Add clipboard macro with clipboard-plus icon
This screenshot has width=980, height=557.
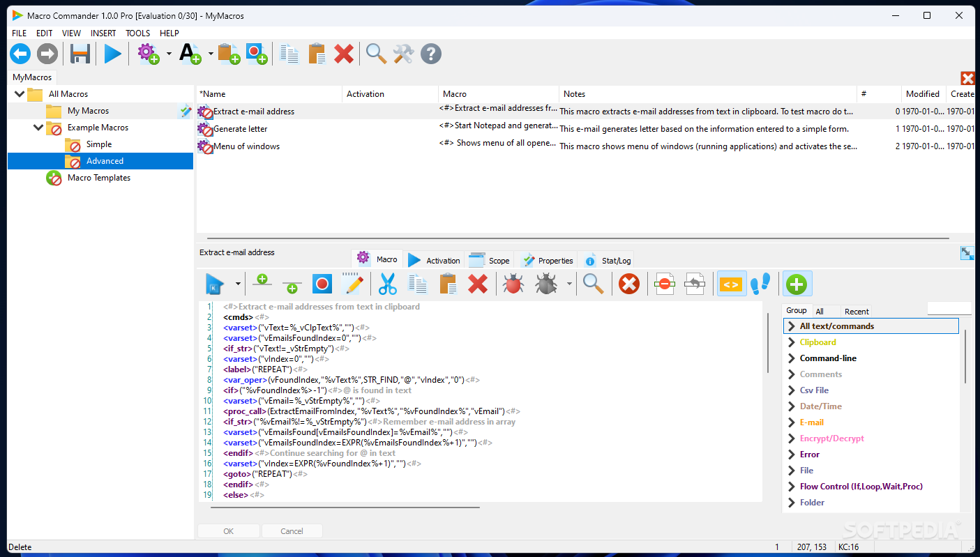pos(229,54)
